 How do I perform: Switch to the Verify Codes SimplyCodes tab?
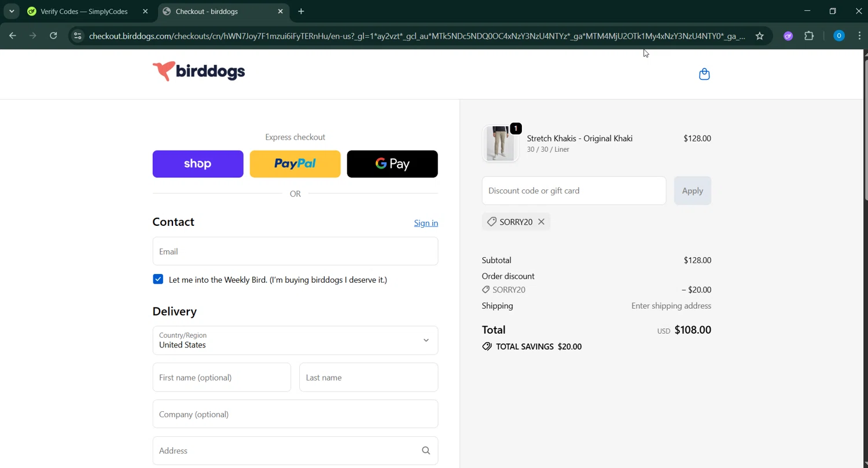84,11
